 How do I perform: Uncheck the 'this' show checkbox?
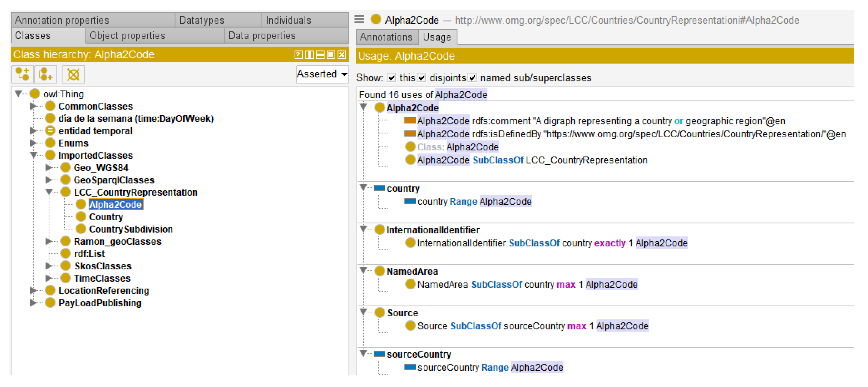(x=391, y=78)
